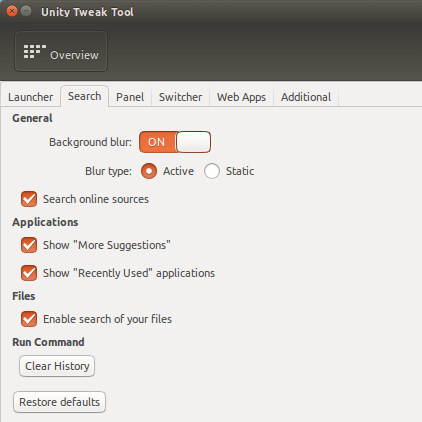The height and width of the screenshot is (422, 422).
Task: Click the Overview grid icon
Action: (34, 52)
